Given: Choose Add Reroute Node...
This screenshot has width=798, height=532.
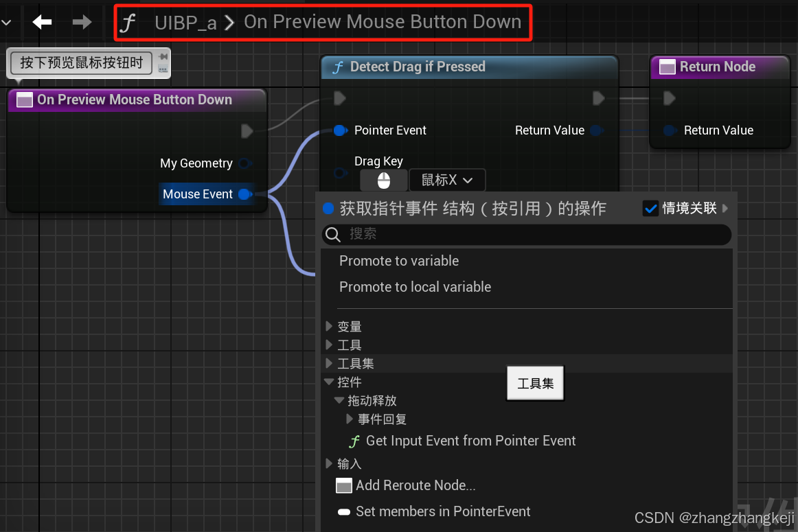Looking at the screenshot, I should [x=406, y=485].
